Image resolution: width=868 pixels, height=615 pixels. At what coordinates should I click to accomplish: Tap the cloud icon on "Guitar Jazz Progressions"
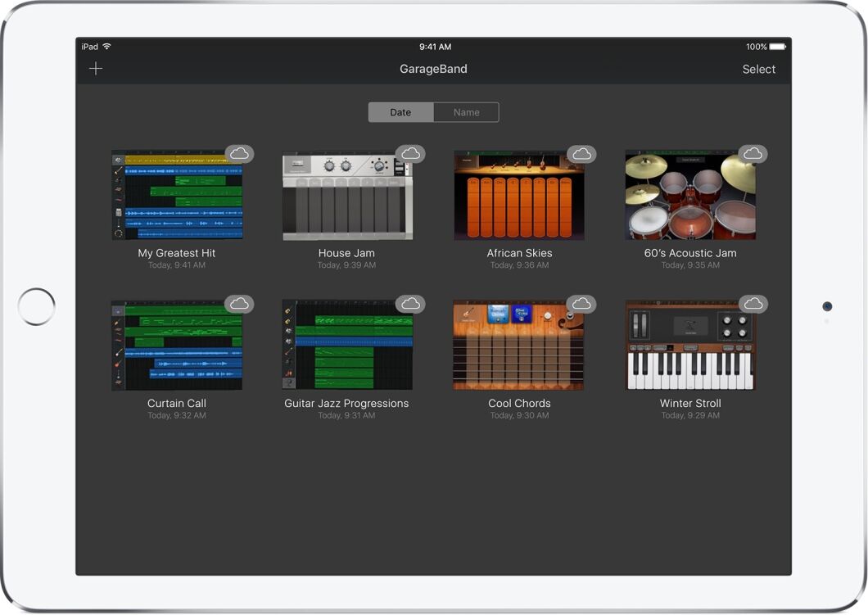tap(411, 303)
